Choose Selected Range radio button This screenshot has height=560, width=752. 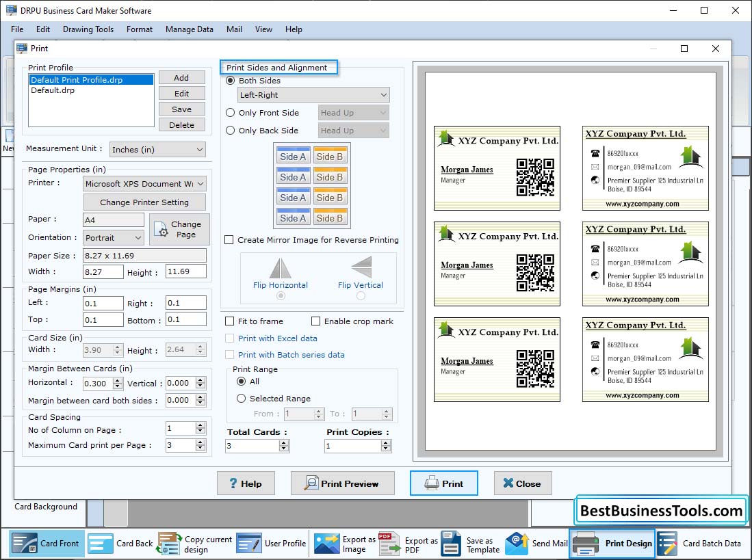[242, 399]
